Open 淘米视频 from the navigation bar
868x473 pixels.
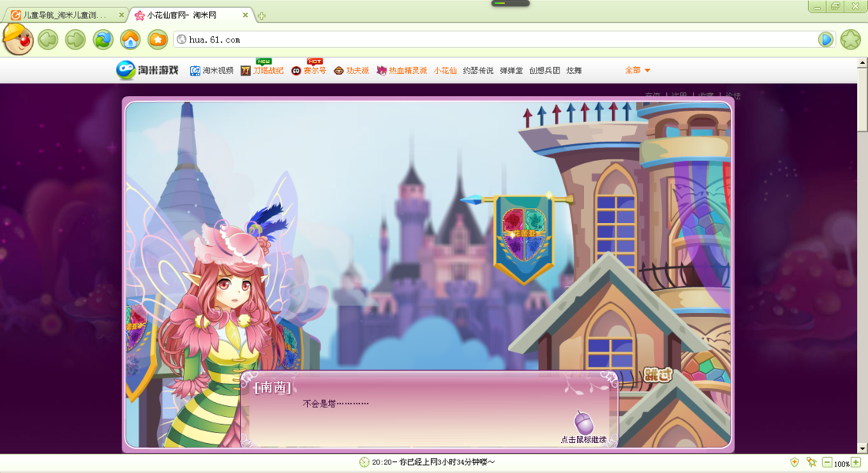[211, 71]
